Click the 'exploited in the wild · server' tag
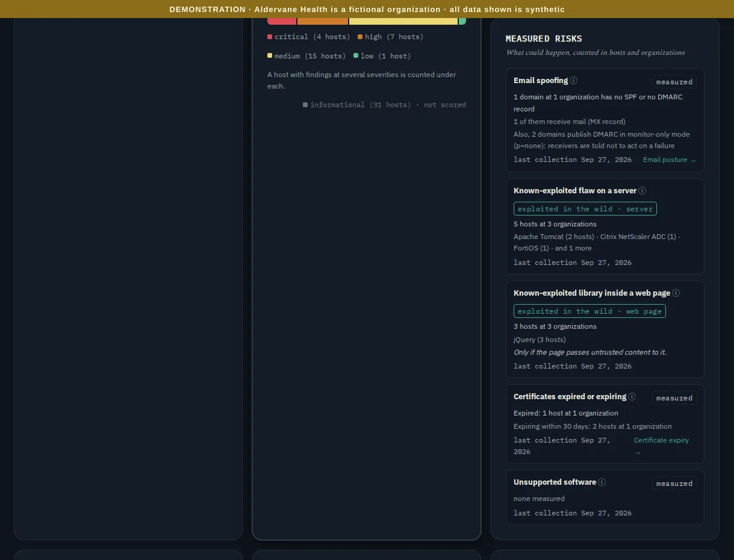 (585, 209)
